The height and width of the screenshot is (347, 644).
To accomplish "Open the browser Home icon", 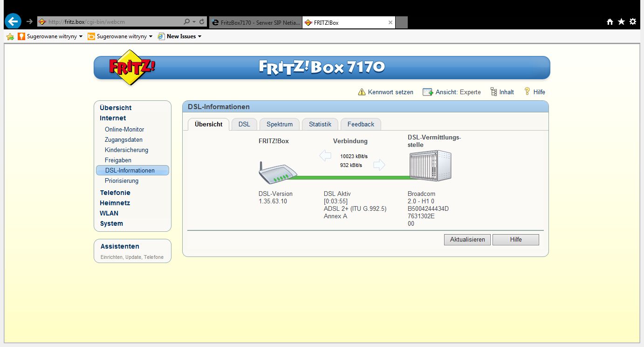I will click(610, 21).
